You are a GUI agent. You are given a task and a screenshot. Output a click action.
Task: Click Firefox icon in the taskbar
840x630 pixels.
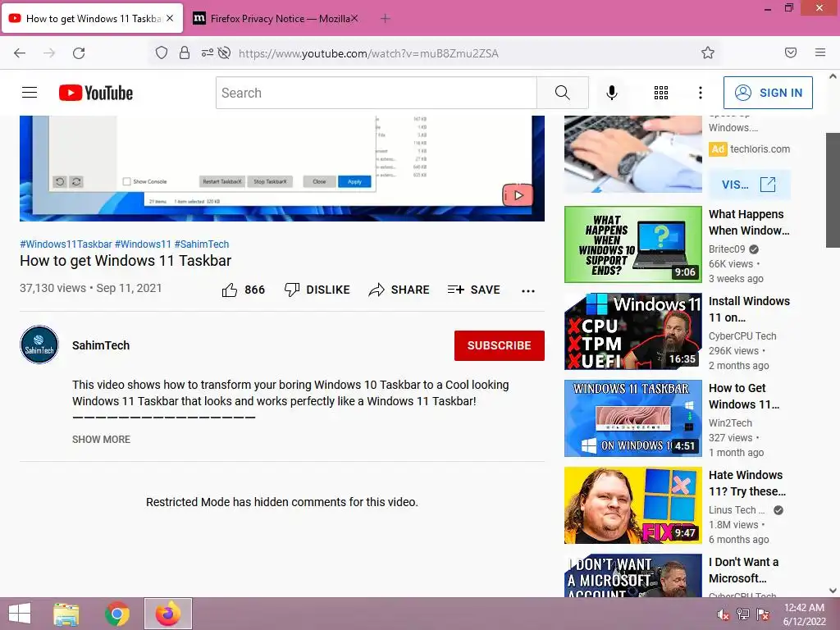coord(167,614)
